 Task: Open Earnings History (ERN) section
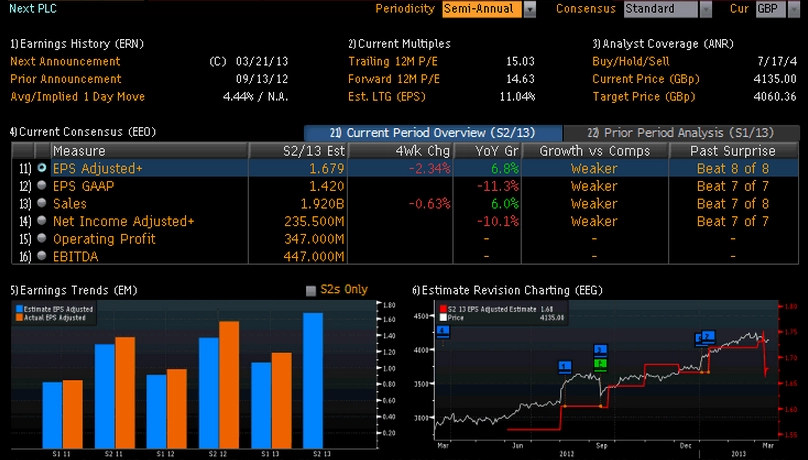(77, 44)
